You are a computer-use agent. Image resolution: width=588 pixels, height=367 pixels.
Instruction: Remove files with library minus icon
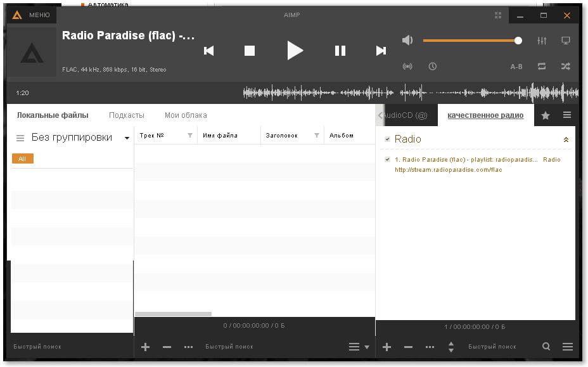point(167,347)
